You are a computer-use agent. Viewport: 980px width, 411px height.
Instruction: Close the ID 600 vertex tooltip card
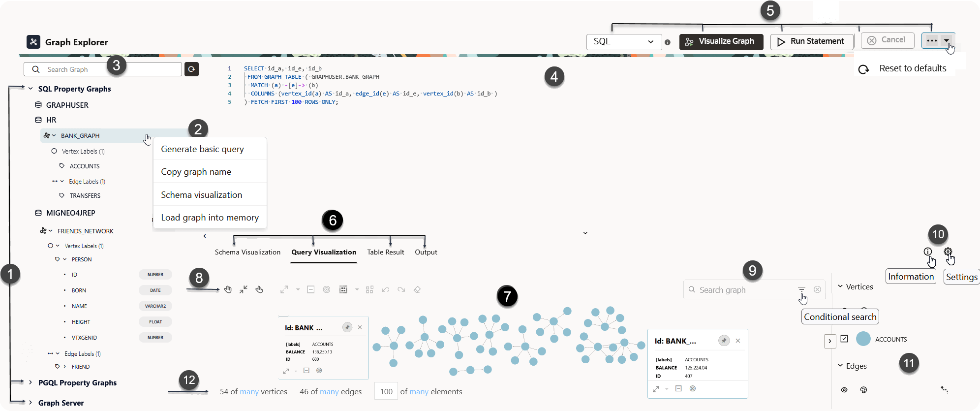pyautogui.click(x=360, y=327)
